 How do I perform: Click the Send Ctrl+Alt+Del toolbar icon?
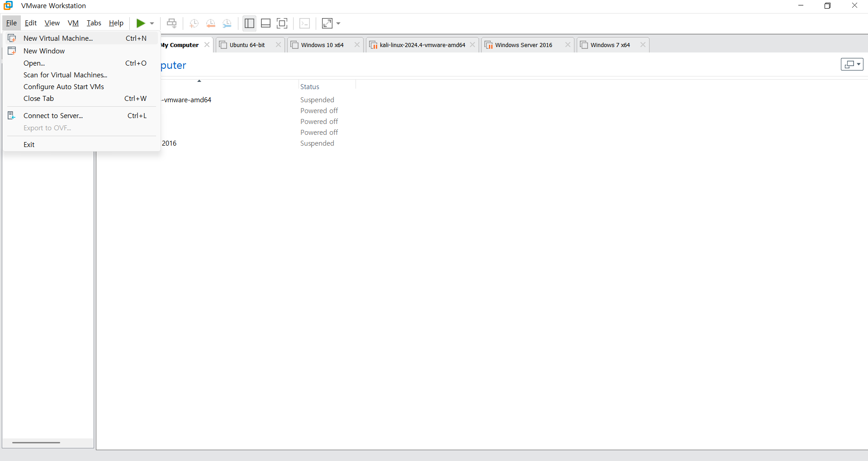click(x=171, y=23)
